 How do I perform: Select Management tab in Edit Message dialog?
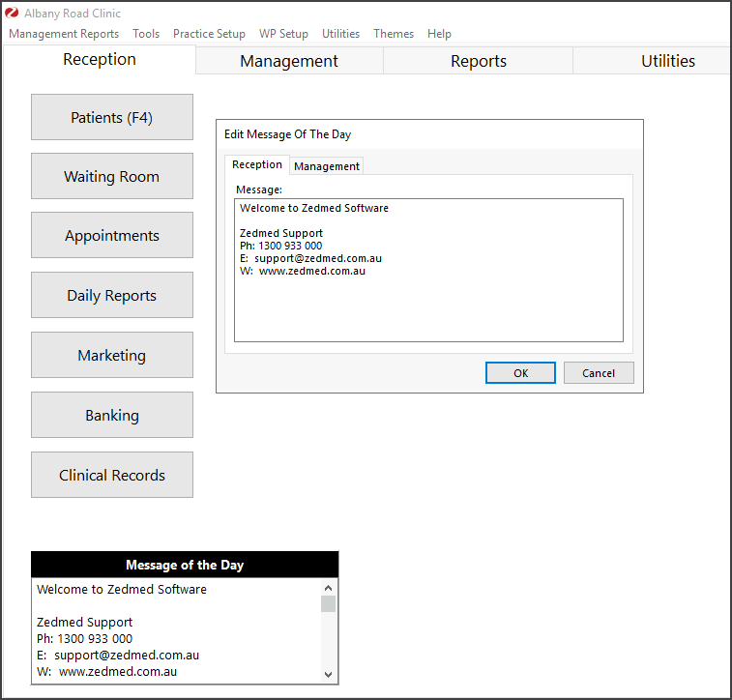[327, 166]
